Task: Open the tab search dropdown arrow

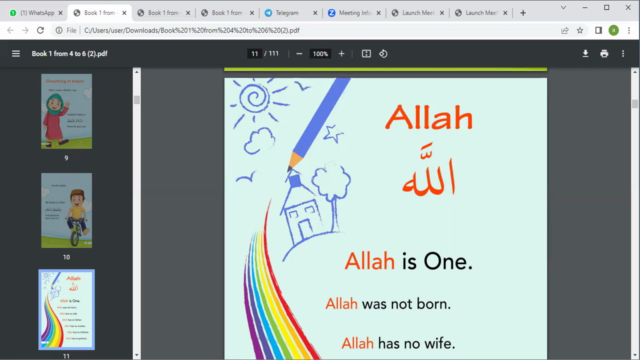Action: (x=563, y=8)
